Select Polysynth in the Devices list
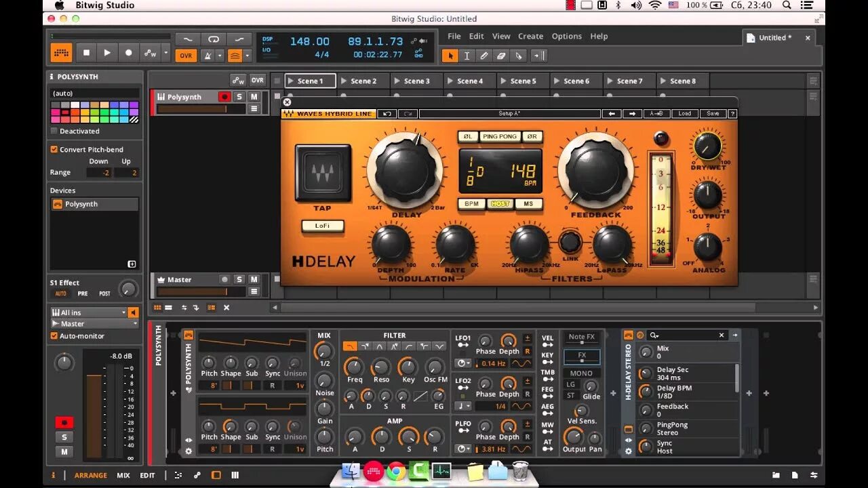This screenshot has height=488, width=868. pyautogui.click(x=95, y=204)
